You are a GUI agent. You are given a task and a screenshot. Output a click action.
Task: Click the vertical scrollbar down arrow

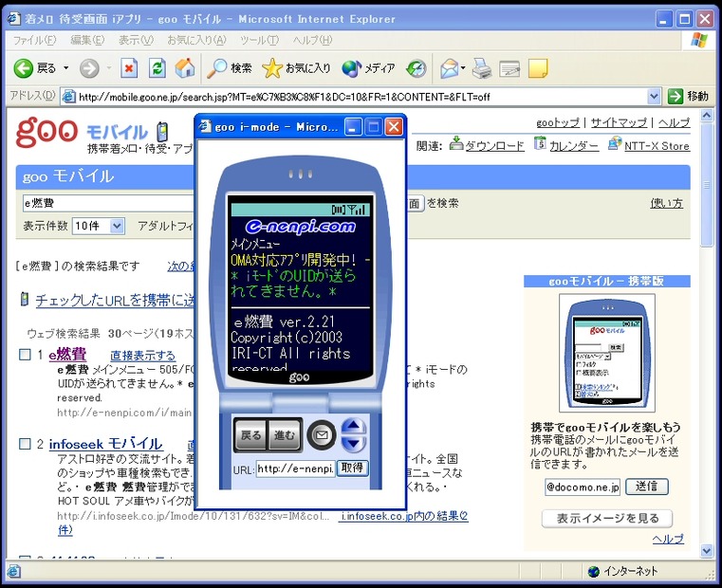[706, 550]
